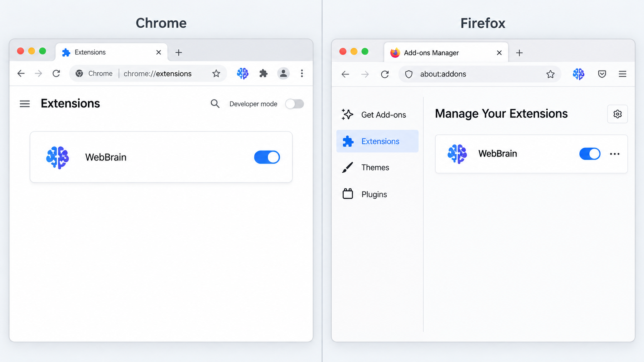
Task: Click the WebBrain name in Firefox's extension list
Action: [498, 153]
